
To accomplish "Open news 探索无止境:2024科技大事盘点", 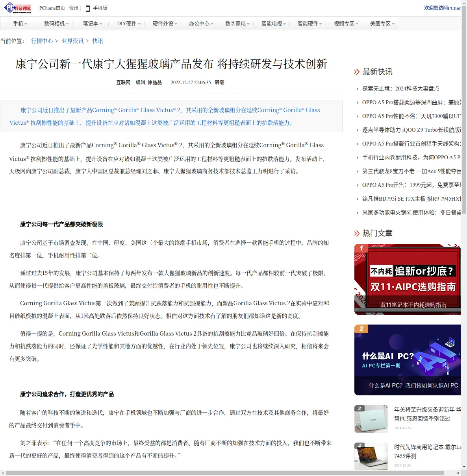I will click(401, 89).
